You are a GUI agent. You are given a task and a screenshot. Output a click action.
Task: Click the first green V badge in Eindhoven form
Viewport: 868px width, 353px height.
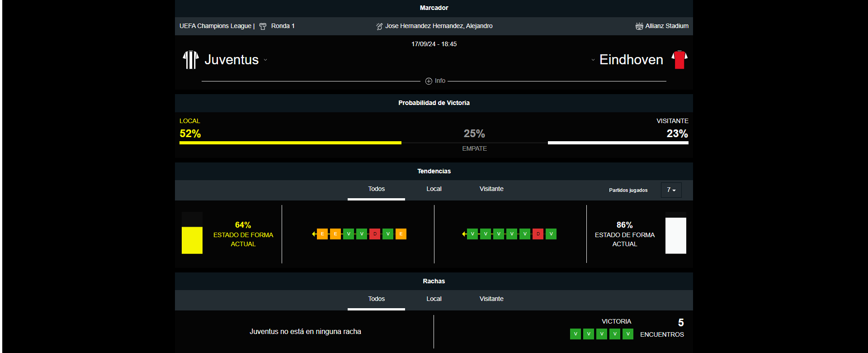(x=472, y=234)
